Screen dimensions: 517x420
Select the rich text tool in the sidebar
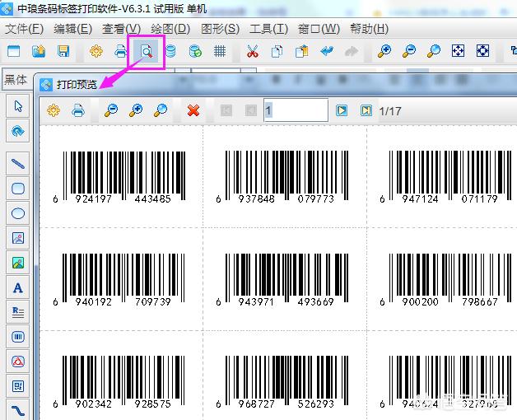click(x=18, y=312)
